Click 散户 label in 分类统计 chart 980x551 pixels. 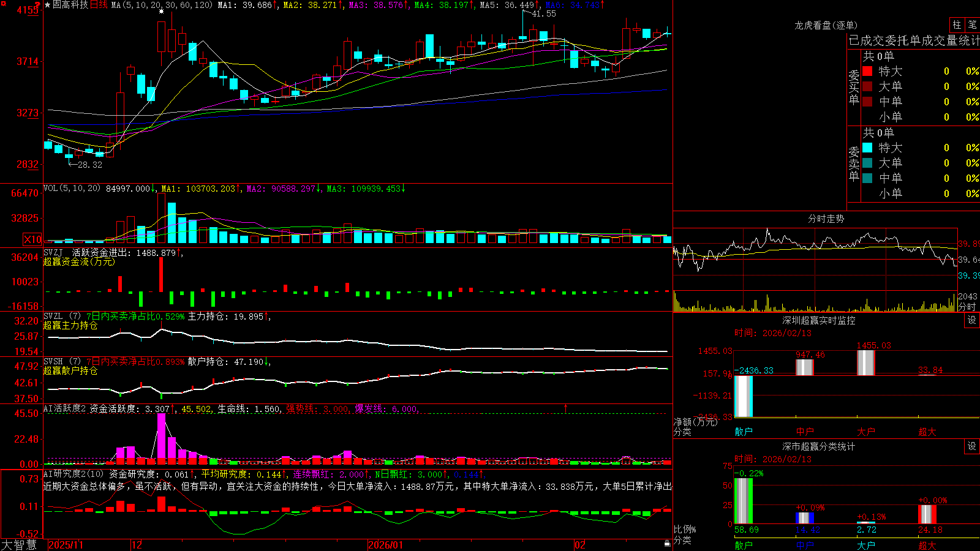[x=744, y=545]
